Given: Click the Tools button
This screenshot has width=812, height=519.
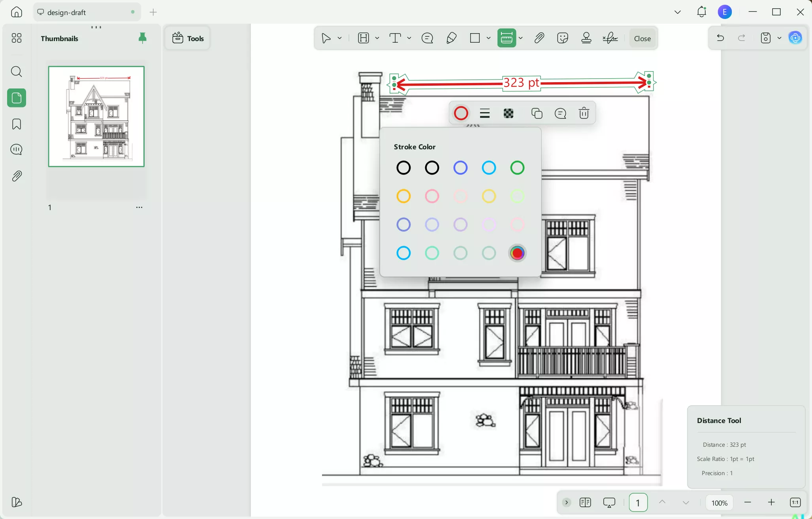Looking at the screenshot, I should coord(188,38).
